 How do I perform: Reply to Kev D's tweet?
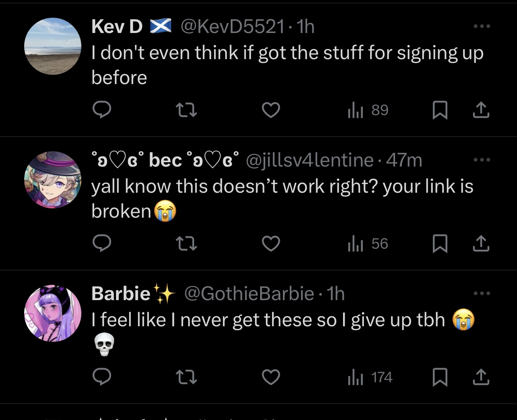click(x=102, y=109)
